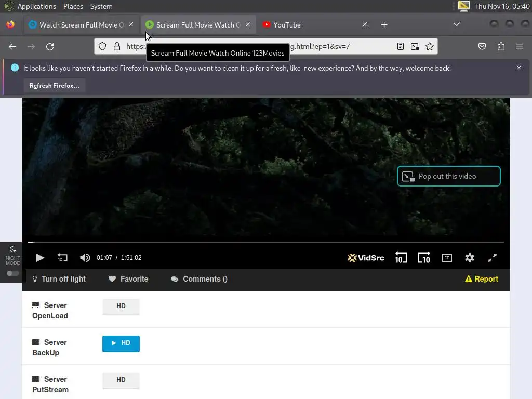This screenshot has width=532, height=399.
Task: Click the info icon in the notification bar
Action: coord(15,68)
